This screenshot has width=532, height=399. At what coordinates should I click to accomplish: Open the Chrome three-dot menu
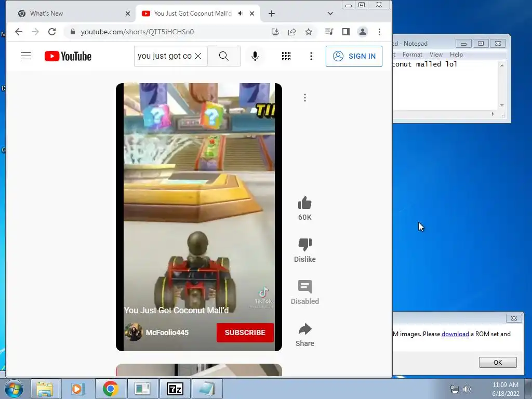[379, 32]
